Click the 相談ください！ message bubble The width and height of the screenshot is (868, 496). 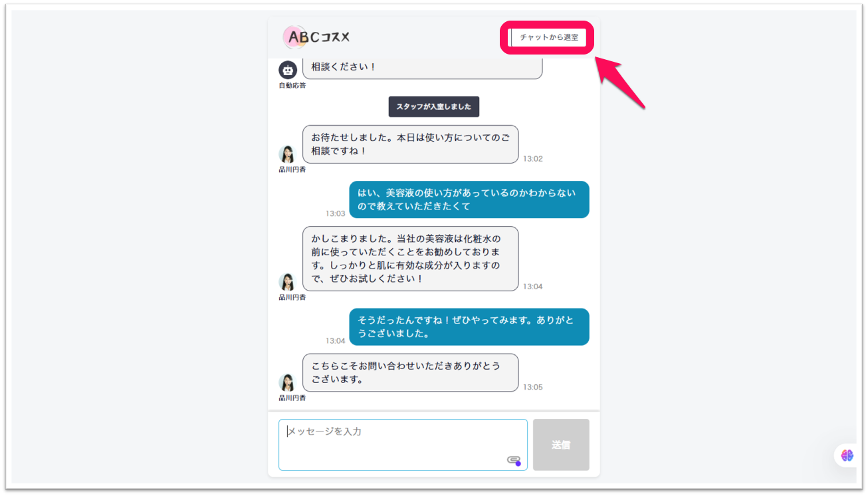[x=423, y=68]
